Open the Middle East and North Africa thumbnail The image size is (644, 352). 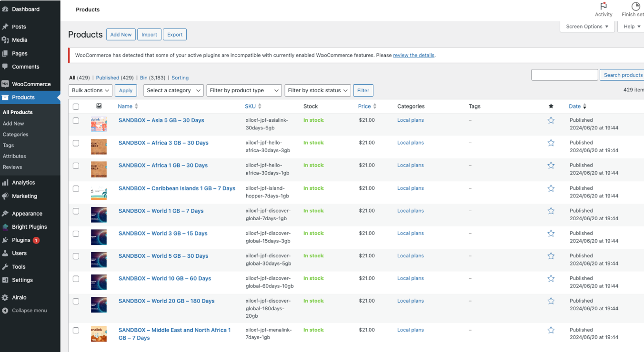[x=99, y=334]
